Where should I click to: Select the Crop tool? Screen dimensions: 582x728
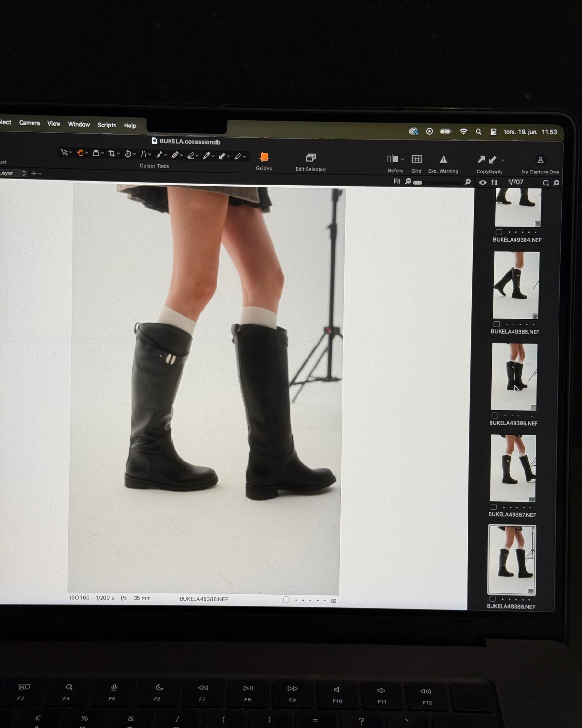[x=112, y=153]
